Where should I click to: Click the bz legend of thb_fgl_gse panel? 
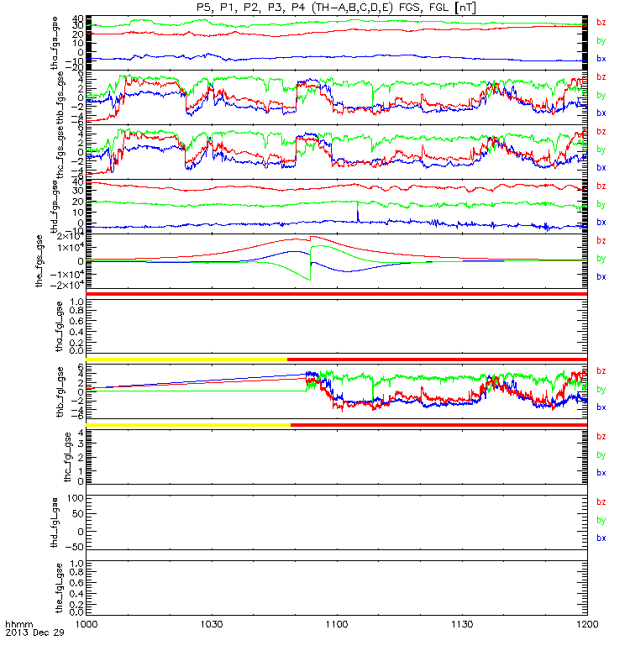click(601, 370)
